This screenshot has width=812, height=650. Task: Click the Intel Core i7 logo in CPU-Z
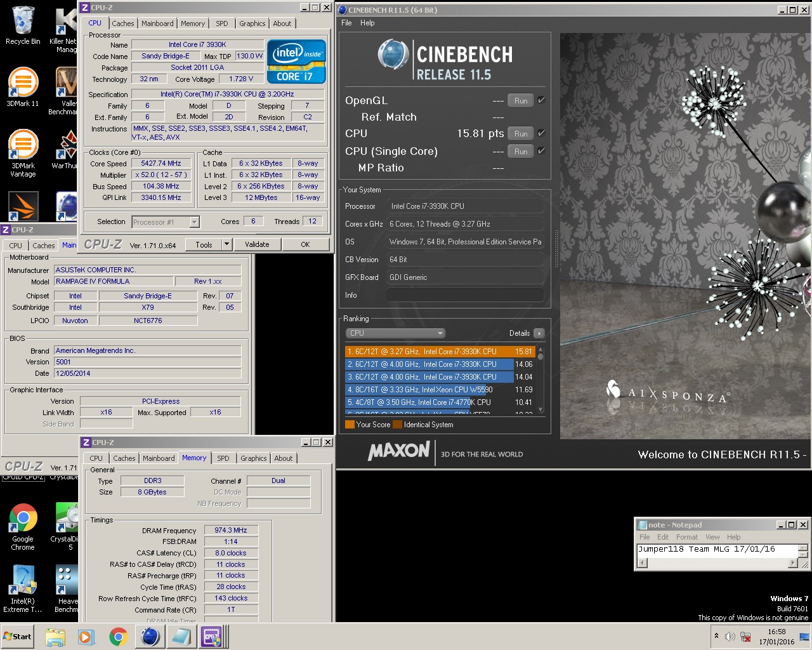click(x=296, y=62)
